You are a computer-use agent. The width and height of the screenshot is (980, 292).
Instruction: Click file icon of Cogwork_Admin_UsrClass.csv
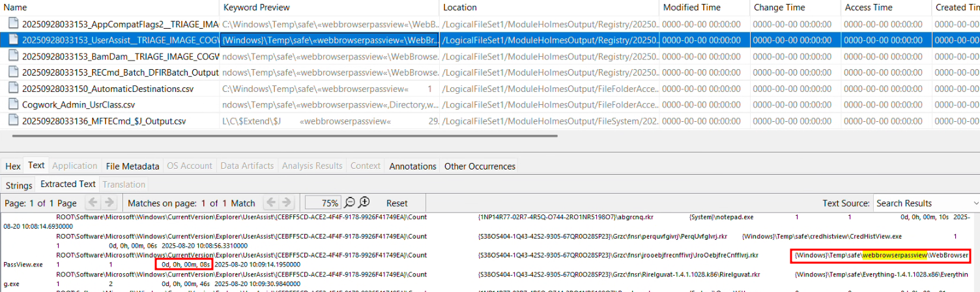coord(13,104)
